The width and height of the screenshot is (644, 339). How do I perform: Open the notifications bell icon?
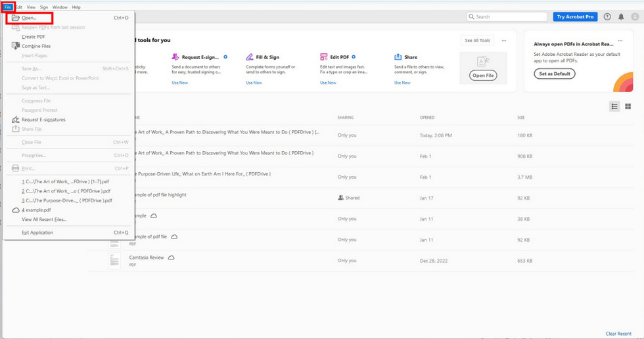[x=621, y=16]
